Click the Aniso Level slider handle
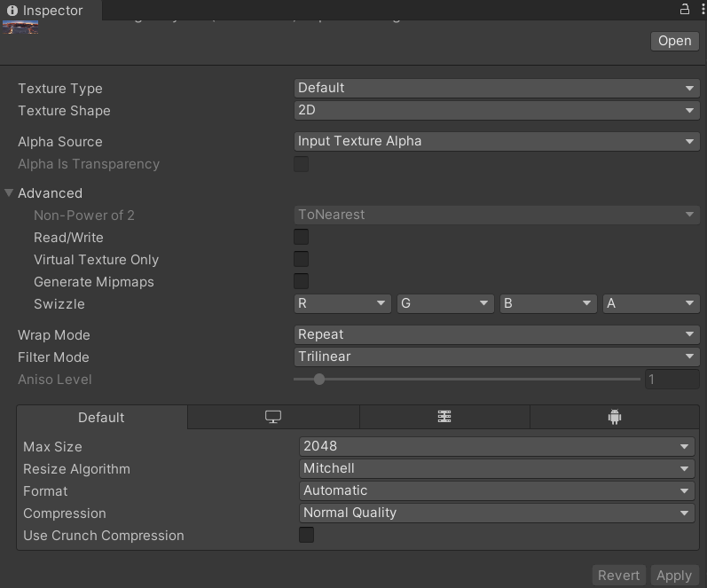 [x=319, y=380]
